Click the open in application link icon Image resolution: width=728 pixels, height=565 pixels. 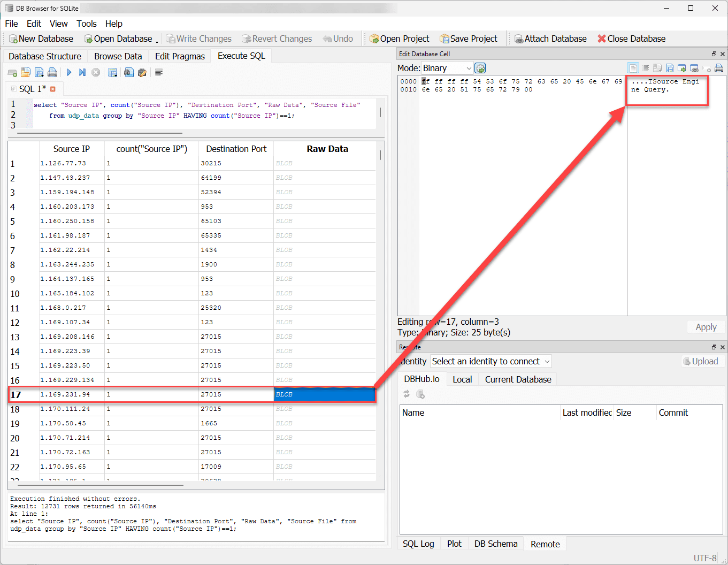click(694, 68)
